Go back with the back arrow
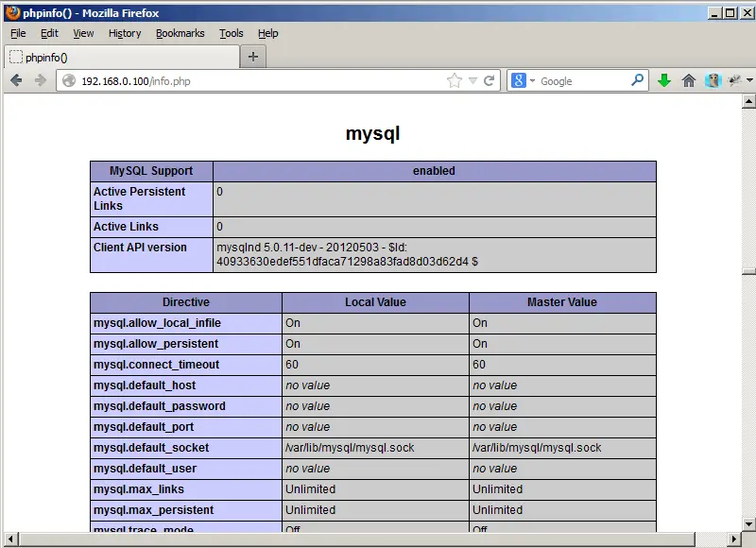 (16, 80)
